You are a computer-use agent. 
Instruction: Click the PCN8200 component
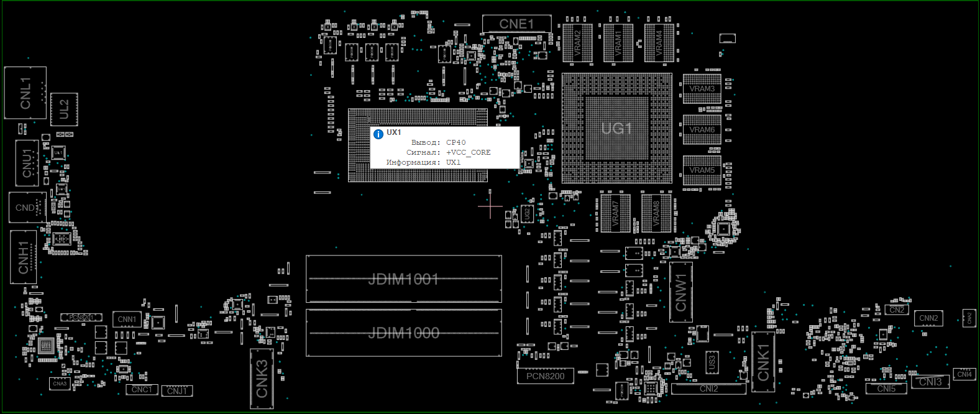tap(545, 376)
